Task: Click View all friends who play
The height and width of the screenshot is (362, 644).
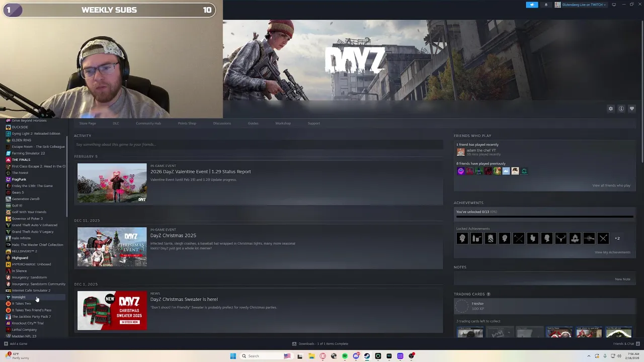Action: click(x=611, y=186)
